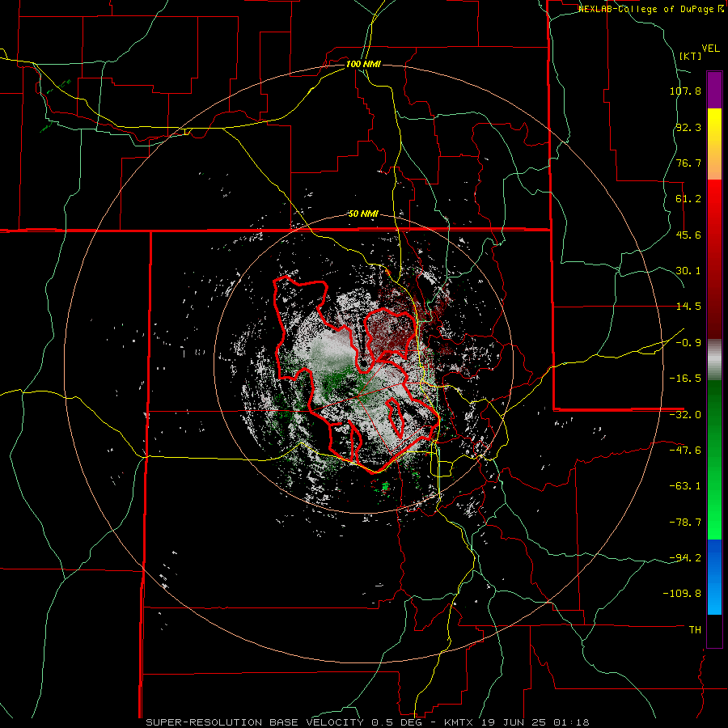The width and height of the screenshot is (728, 728).
Task: Click the KMTX station identifier in caption
Action: pos(460,722)
